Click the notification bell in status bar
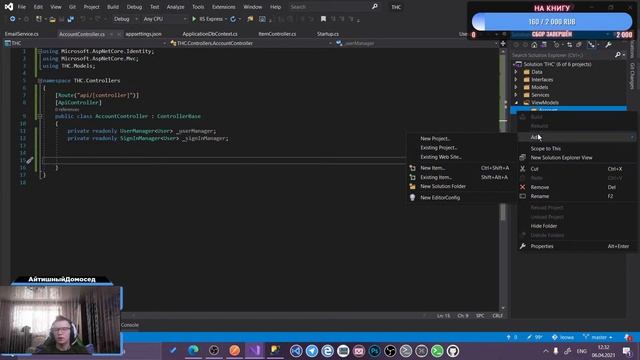640x360 pixels. tap(628, 337)
